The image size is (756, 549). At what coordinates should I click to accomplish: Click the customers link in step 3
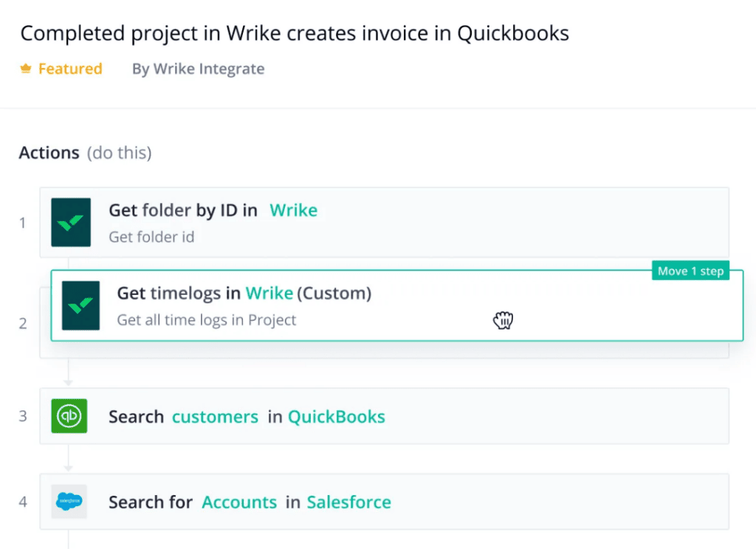click(215, 417)
